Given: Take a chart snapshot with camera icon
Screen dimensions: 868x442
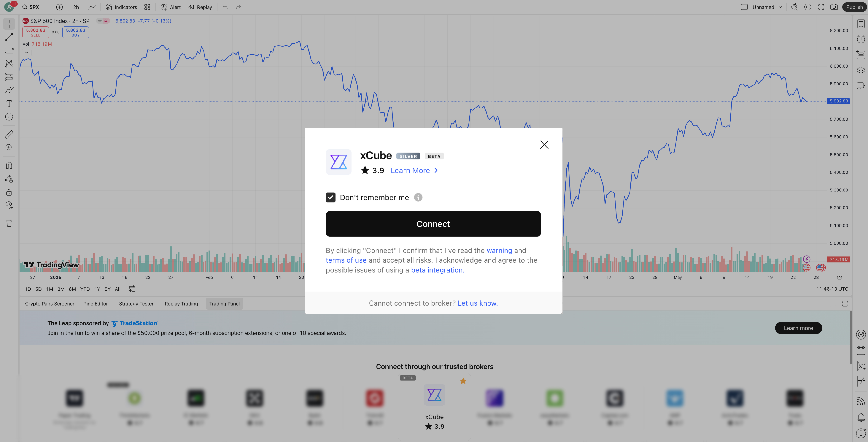Looking at the screenshot, I should click(834, 7).
